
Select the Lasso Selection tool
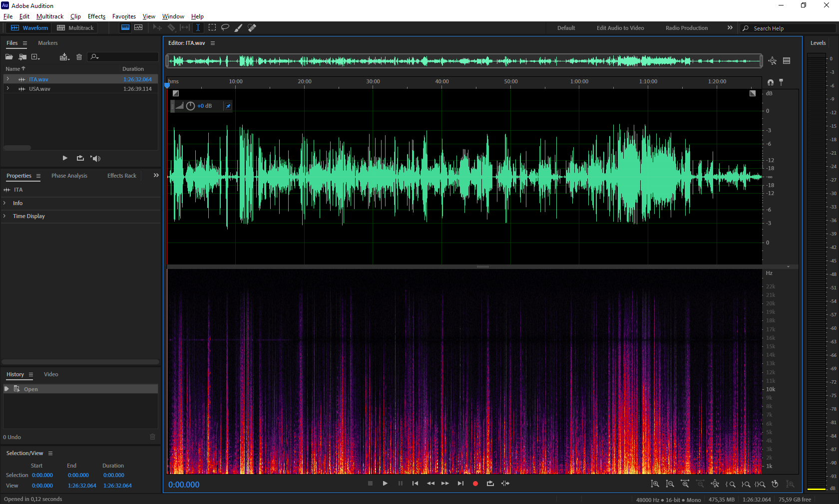225,28
